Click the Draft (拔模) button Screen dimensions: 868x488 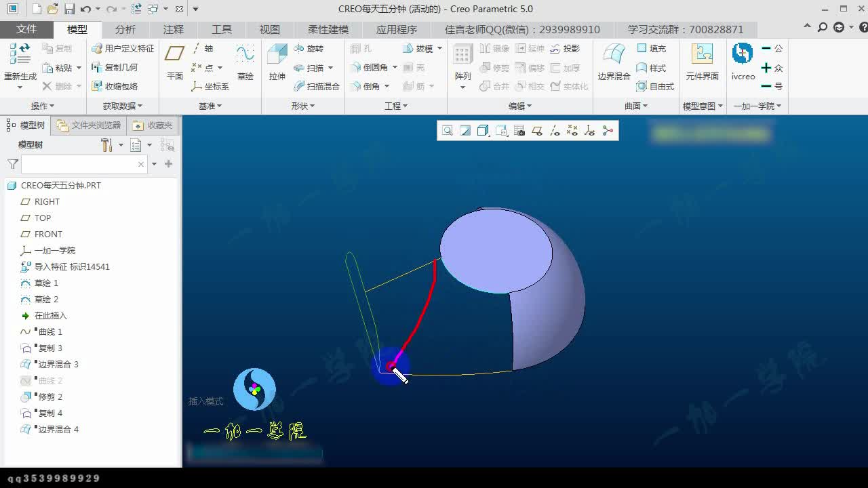coord(418,48)
